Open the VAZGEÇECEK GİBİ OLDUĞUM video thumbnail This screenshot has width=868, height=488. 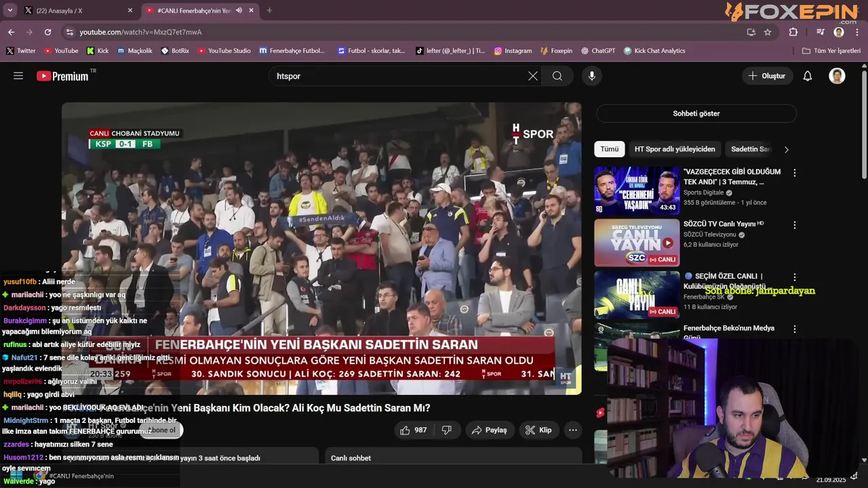click(x=637, y=190)
